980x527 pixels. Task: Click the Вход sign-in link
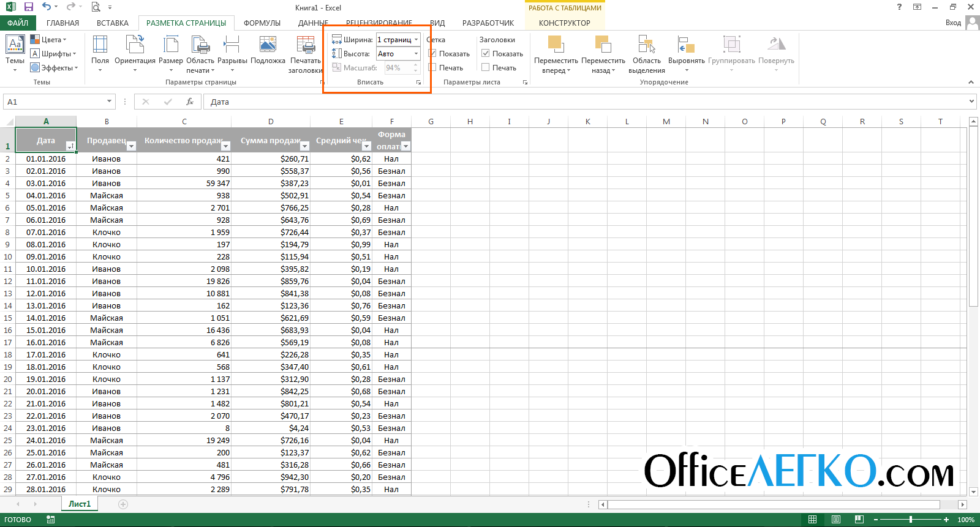click(953, 23)
